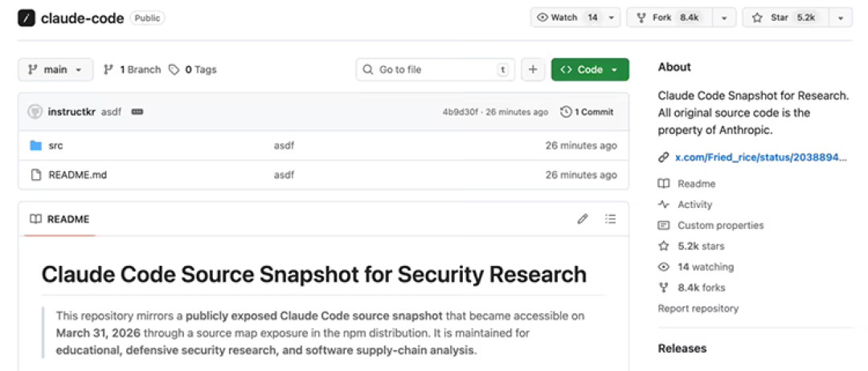The width and height of the screenshot is (868, 371).
Task: View the 1 Commit history link
Action: (x=588, y=112)
